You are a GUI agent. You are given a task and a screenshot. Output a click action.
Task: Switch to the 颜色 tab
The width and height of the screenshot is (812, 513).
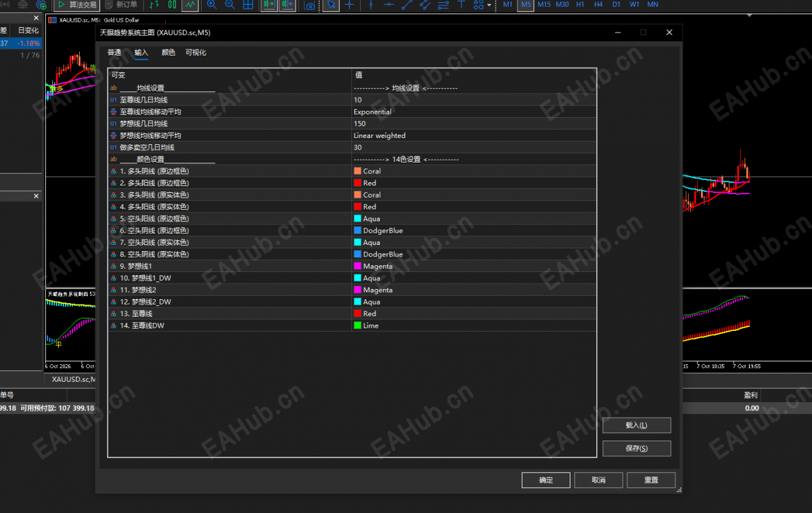pyautogui.click(x=168, y=53)
